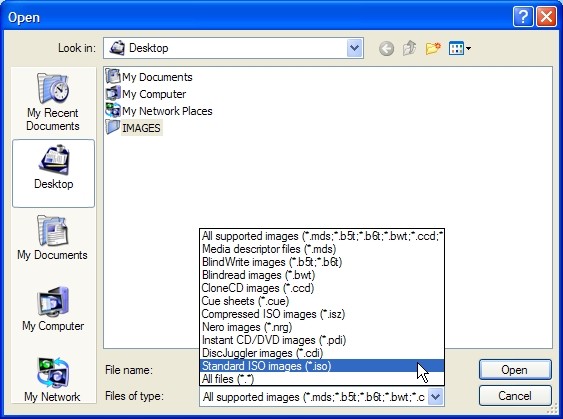The image size is (563, 419).
Task: Choose DiscJuggler images (*.cdi)
Action: [x=322, y=353]
